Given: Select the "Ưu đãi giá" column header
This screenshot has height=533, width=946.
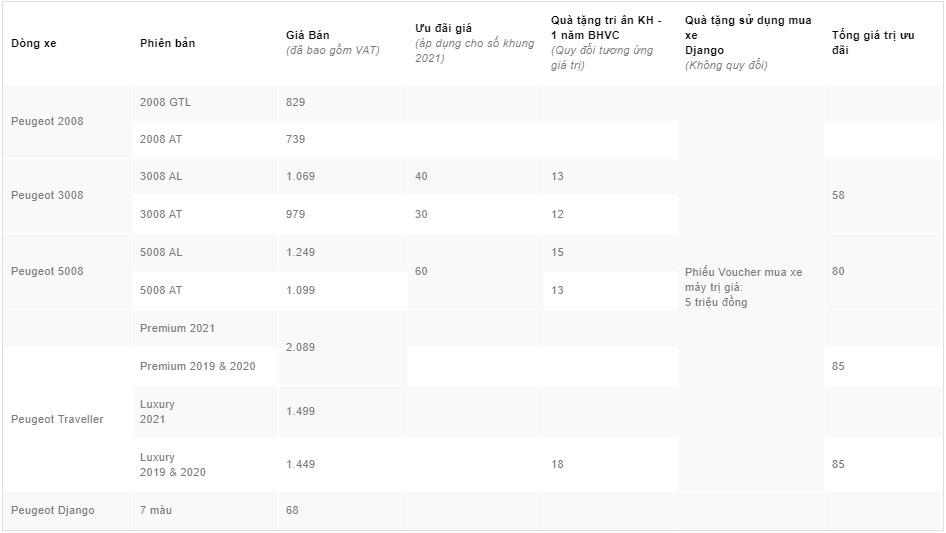Looking at the screenshot, I should (443, 28).
